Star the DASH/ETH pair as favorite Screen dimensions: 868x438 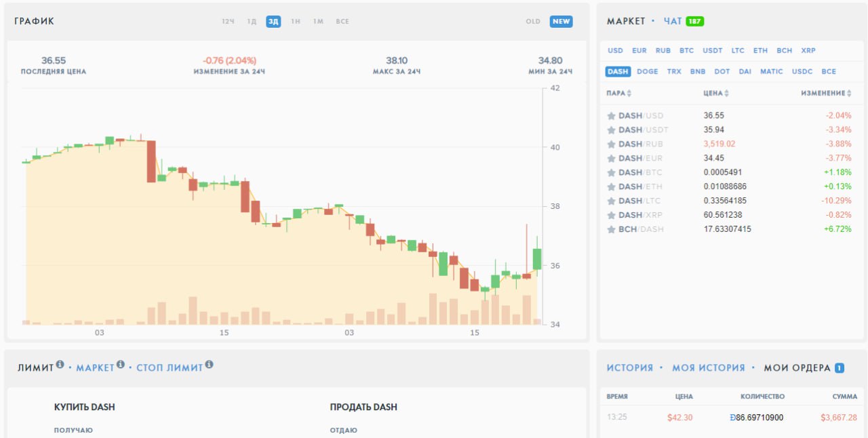[x=611, y=187]
